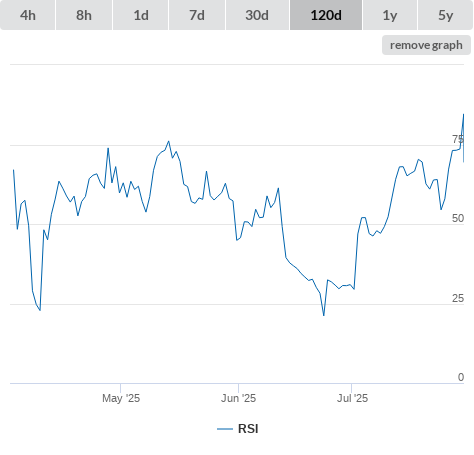This screenshot has height=455, width=474.
Task: Switch to the 4h time range
Action: (28, 15)
